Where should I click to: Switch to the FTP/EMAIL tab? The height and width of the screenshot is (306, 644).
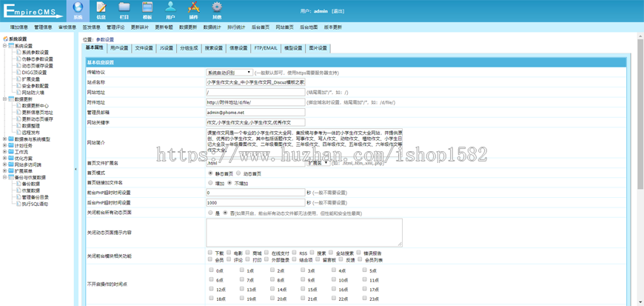[266, 48]
